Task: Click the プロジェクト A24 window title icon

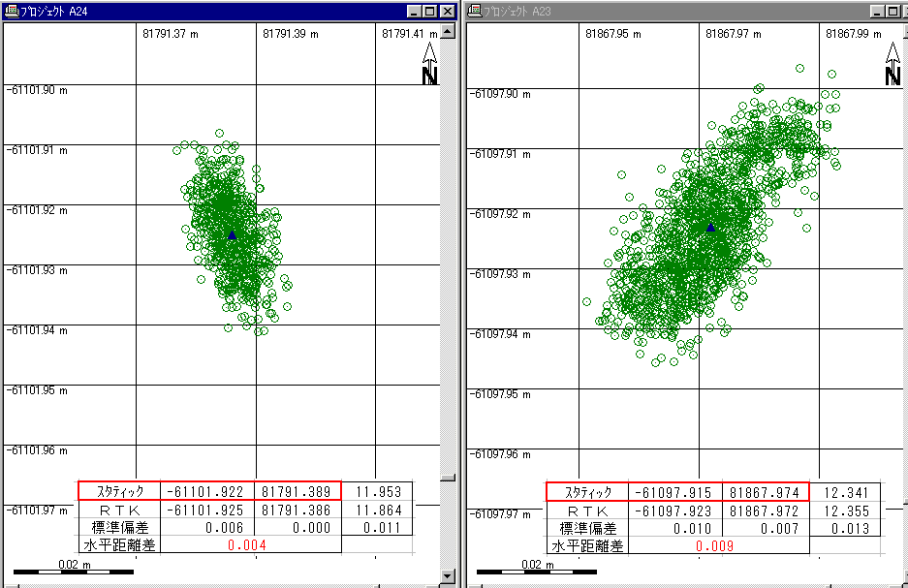Action: point(12,11)
